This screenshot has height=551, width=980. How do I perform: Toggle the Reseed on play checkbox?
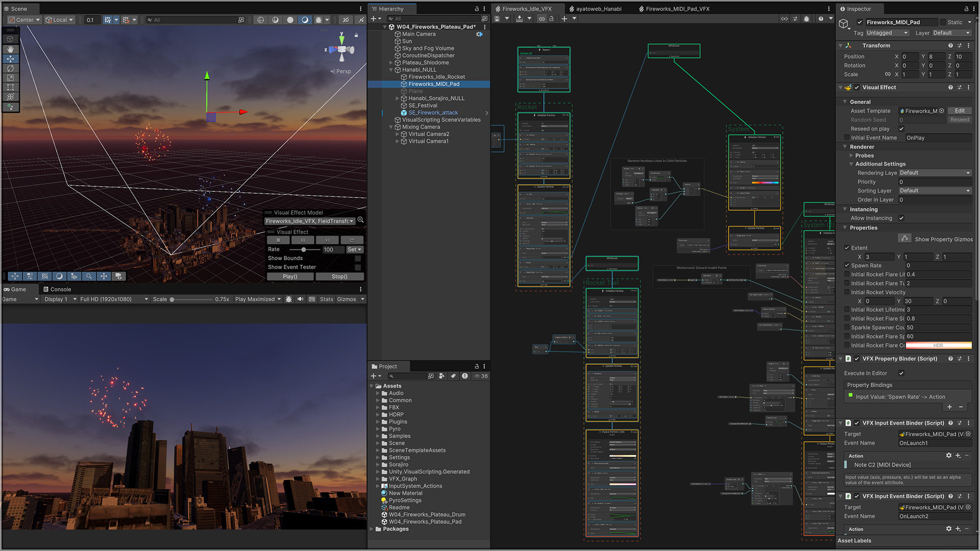point(901,129)
